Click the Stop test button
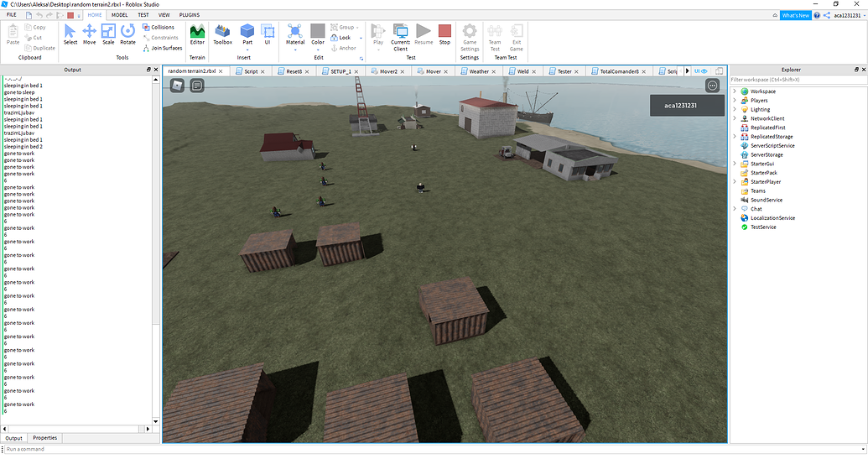 click(x=444, y=34)
